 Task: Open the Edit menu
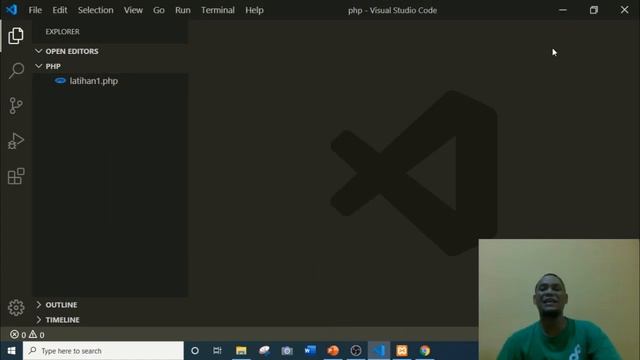(60, 10)
